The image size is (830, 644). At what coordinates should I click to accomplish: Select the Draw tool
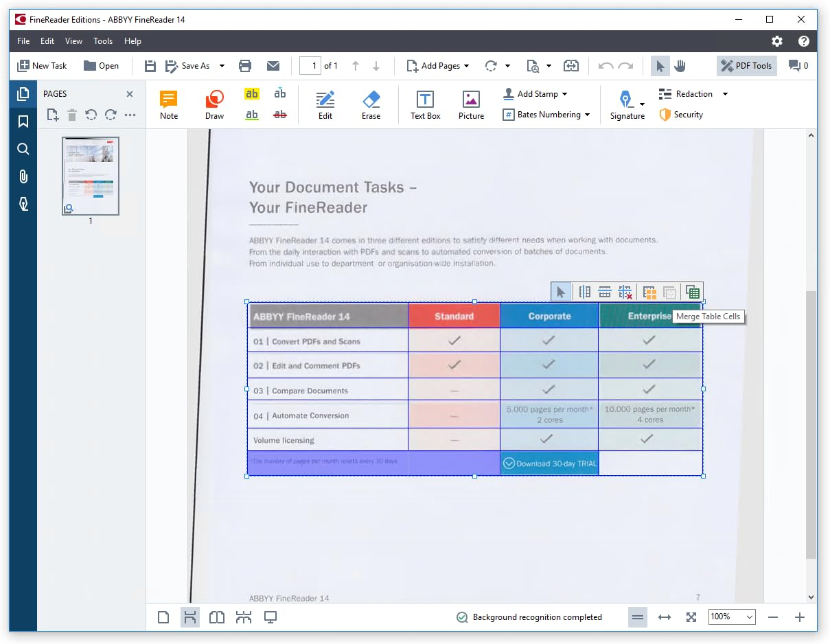point(214,104)
